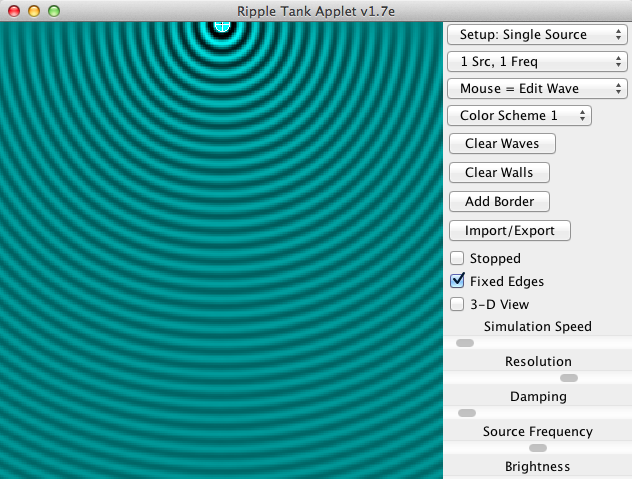Click the Resolution label
Viewport: 632px width, 479px height.
click(538, 361)
